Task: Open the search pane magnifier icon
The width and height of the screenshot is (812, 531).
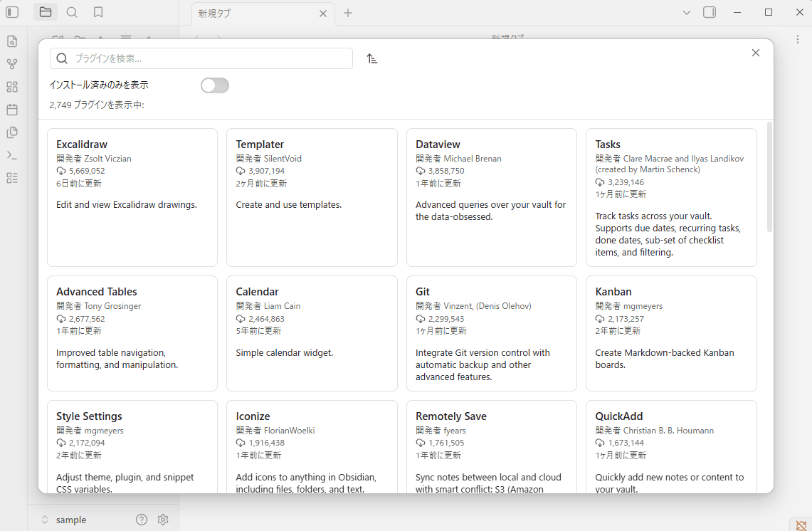Action: pyautogui.click(x=72, y=12)
